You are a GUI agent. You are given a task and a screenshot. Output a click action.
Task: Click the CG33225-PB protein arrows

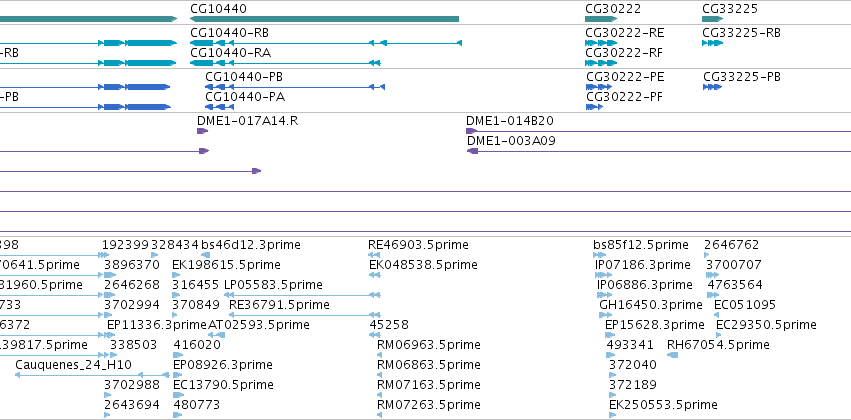(x=712, y=87)
